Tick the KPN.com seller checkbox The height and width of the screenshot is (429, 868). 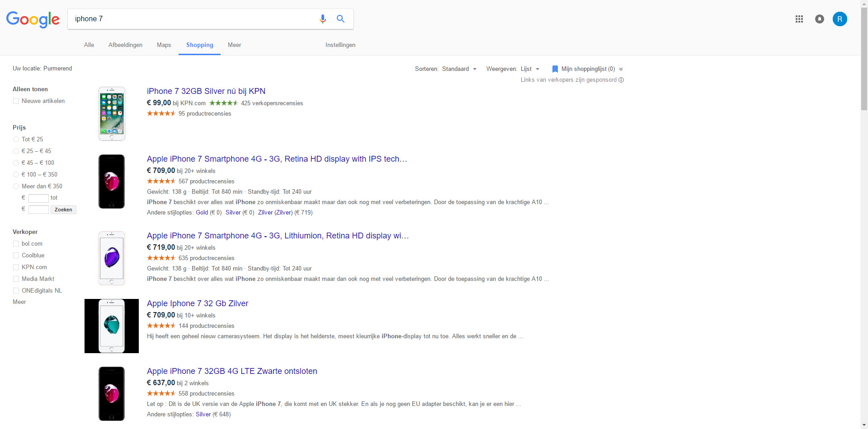[x=16, y=267]
